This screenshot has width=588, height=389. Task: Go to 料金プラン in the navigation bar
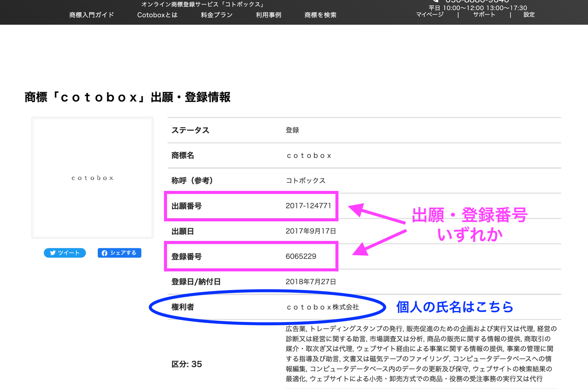217,15
